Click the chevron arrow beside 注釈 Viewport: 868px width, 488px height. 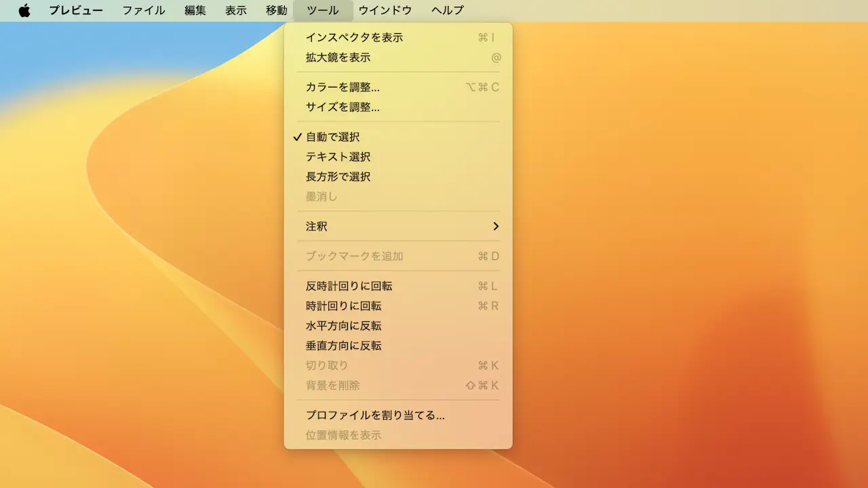point(496,226)
